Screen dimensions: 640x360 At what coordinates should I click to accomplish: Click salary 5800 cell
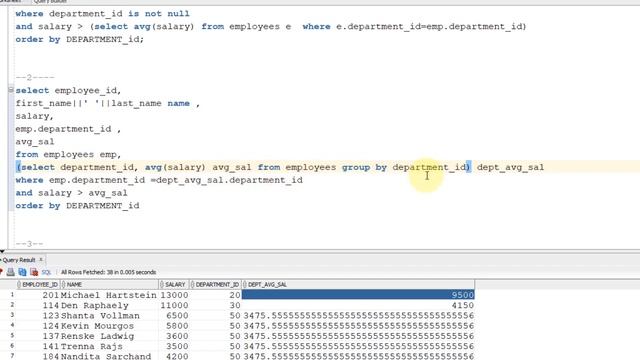click(x=174, y=326)
